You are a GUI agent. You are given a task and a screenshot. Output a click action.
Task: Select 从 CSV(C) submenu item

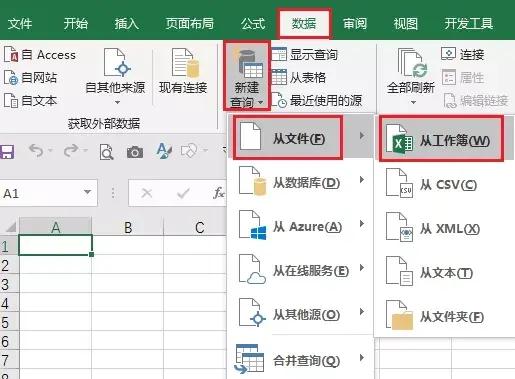[x=445, y=184]
